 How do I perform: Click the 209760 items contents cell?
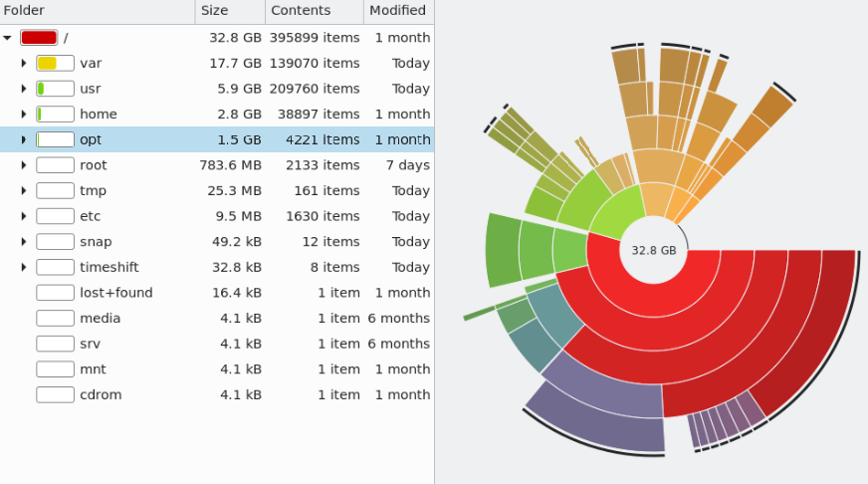(315, 89)
